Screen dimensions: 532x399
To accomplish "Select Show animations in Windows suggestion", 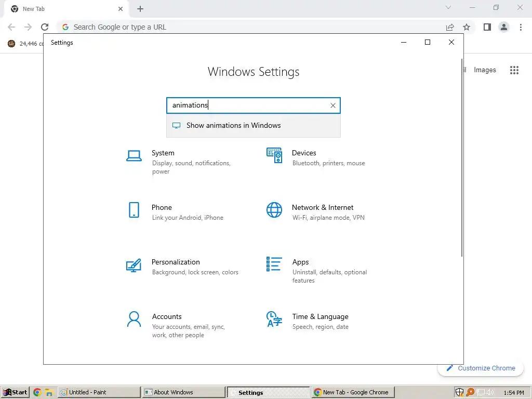I will pos(254,126).
